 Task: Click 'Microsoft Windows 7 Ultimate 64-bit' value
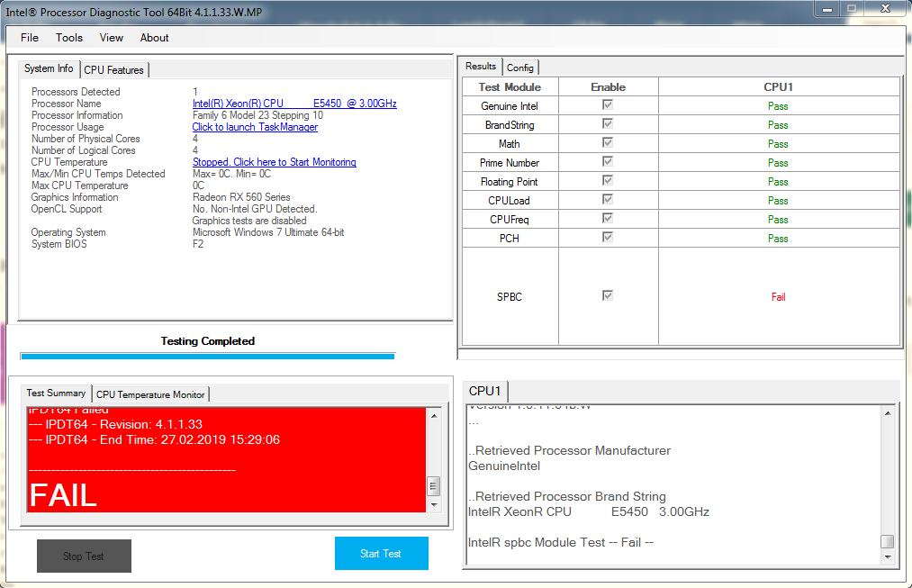(268, 232)
